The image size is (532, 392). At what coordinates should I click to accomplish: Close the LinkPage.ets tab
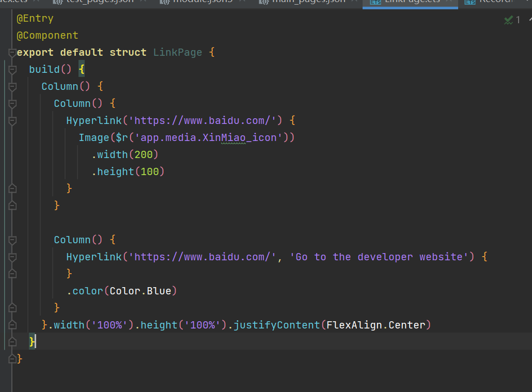tap(449, 2)
